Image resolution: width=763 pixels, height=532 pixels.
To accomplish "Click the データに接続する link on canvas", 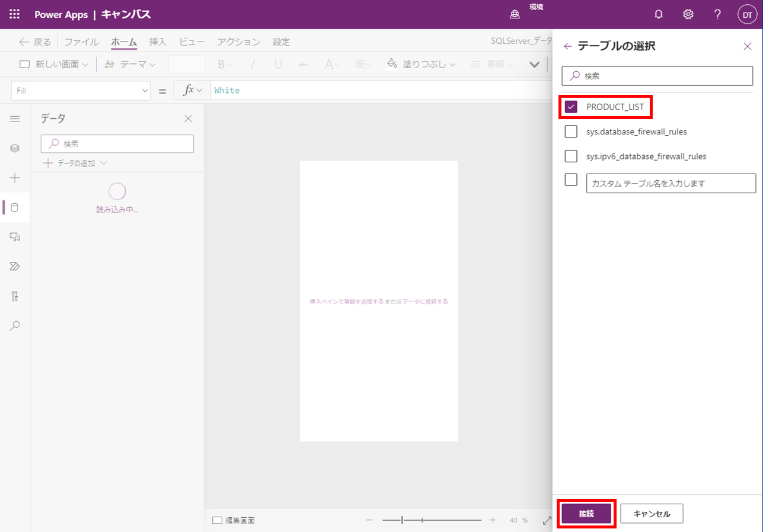I will tap(425, 302).
